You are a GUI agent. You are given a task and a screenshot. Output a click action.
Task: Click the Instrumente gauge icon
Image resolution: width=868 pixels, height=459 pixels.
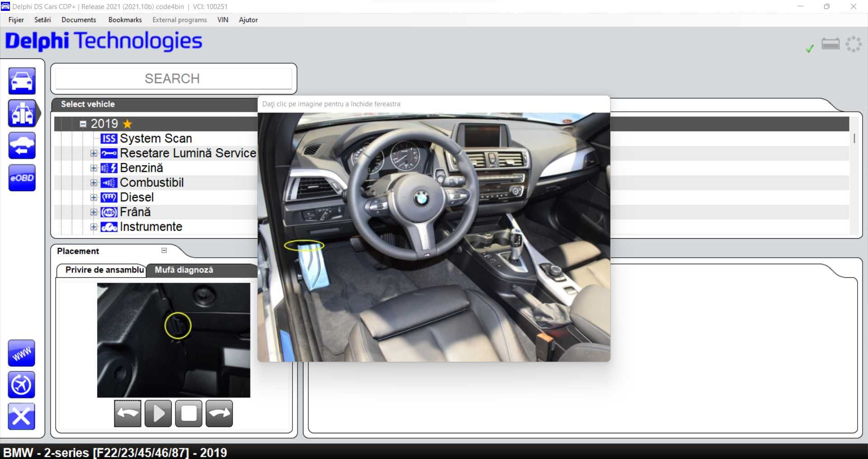point(108,227)
